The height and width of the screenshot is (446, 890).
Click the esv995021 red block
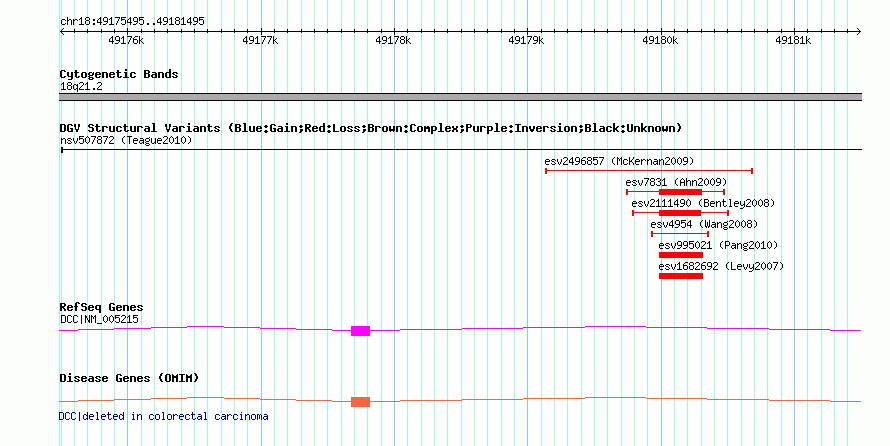point(681,255)
